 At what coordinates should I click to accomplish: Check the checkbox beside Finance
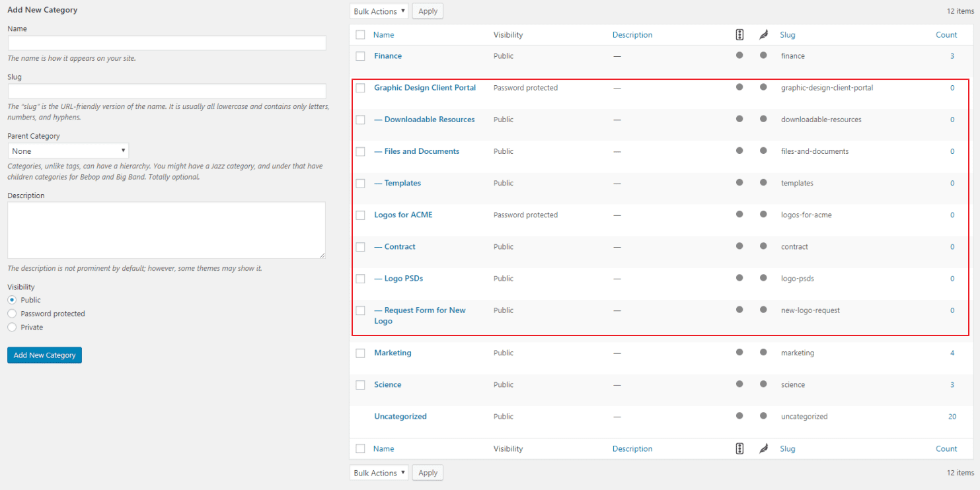pos(360,56)
